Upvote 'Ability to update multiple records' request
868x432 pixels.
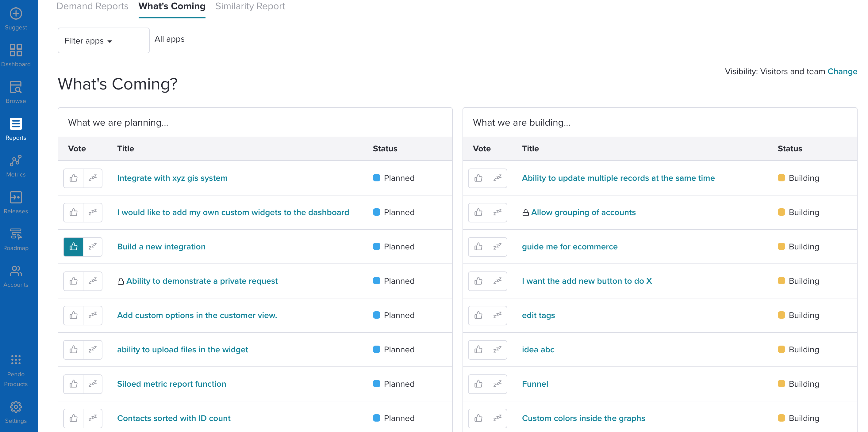478,178
